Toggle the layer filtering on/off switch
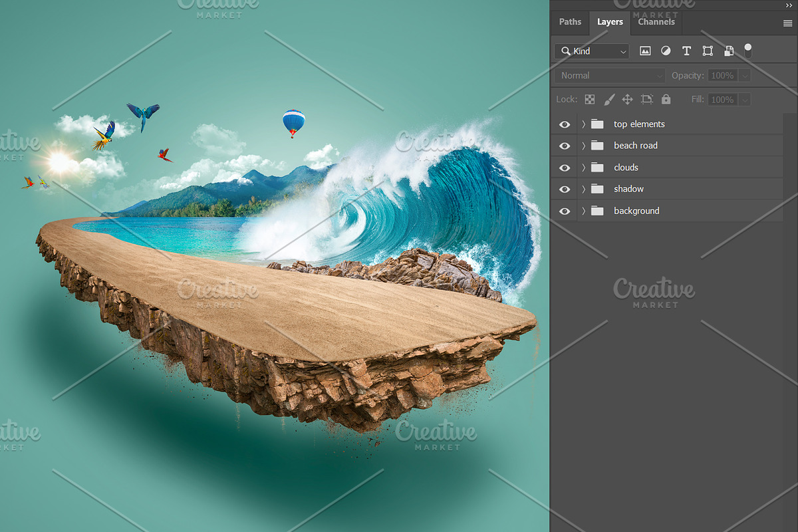Image resolution: width=798 pixels, height=532 pixels. coord(748,51)
